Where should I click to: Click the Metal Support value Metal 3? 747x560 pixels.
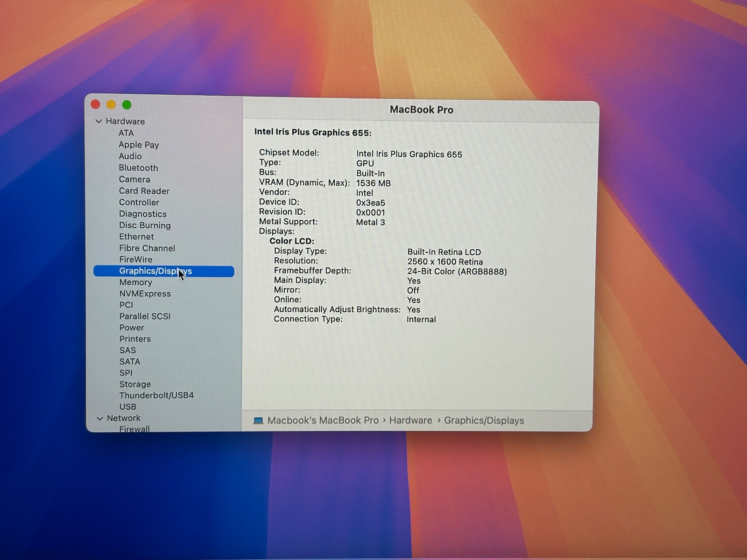point(371,223)
